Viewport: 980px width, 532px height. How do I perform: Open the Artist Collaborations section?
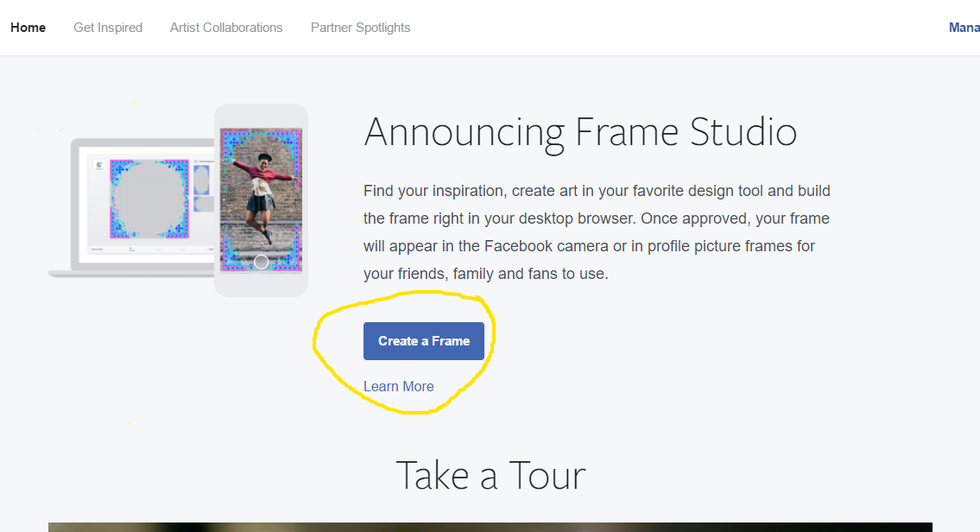225,27
